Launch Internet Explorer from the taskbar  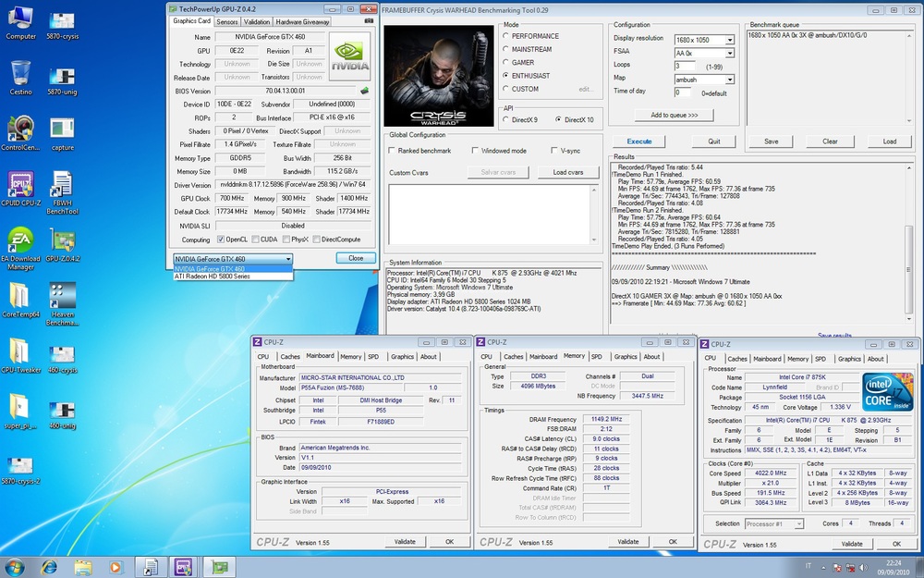49,567
